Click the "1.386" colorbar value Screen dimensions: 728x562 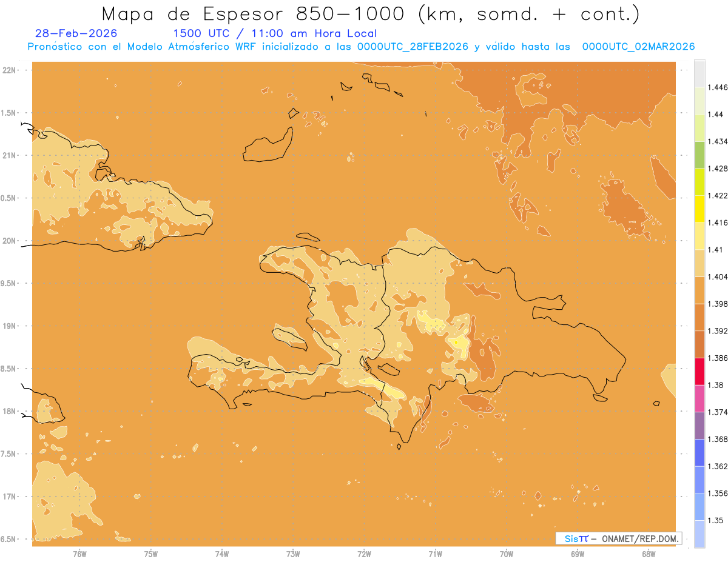tap(718, 358)
